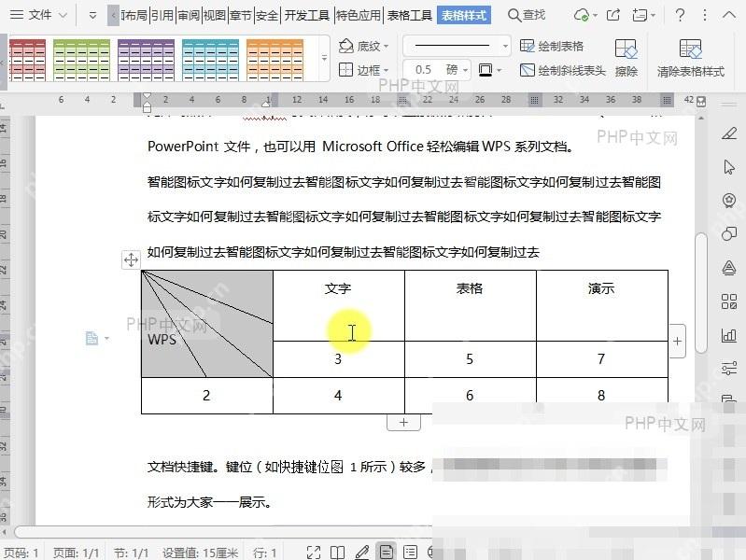Open the 边框 borders dropdown

pyautogui.click(x=364, y=70)
